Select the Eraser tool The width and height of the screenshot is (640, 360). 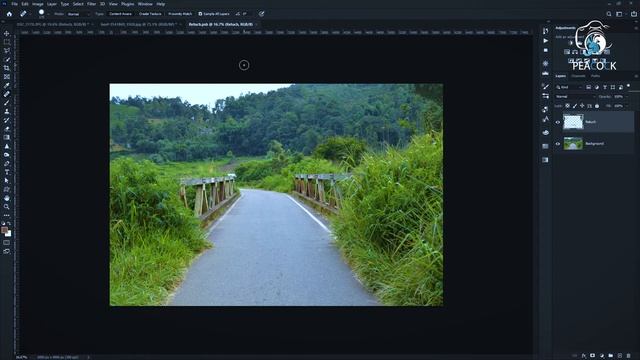click(x=7, y=129)
